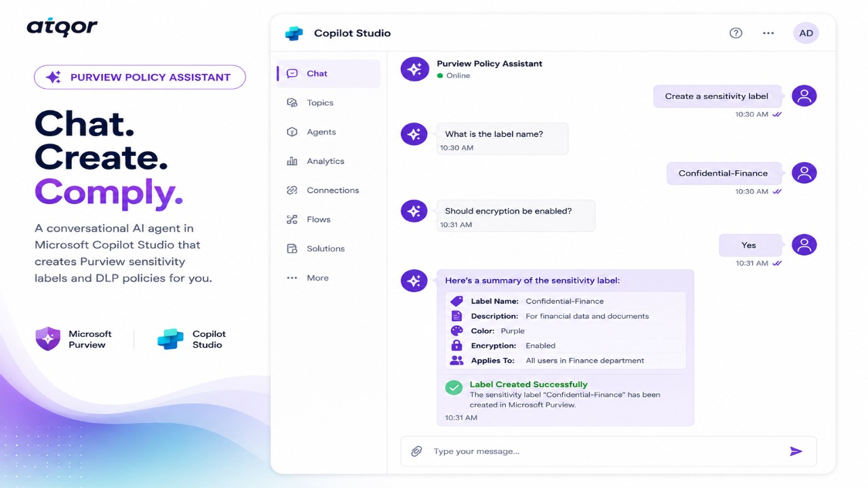Click the Type your message field

608,451
